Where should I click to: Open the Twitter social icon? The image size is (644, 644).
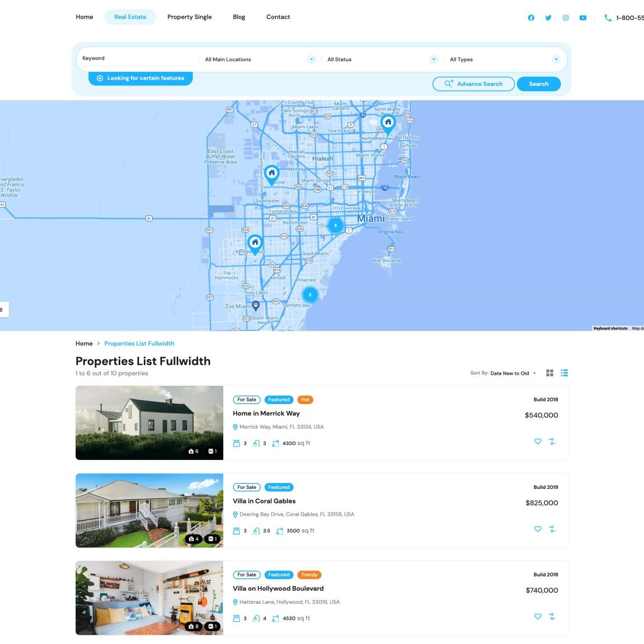coord(548,18)
